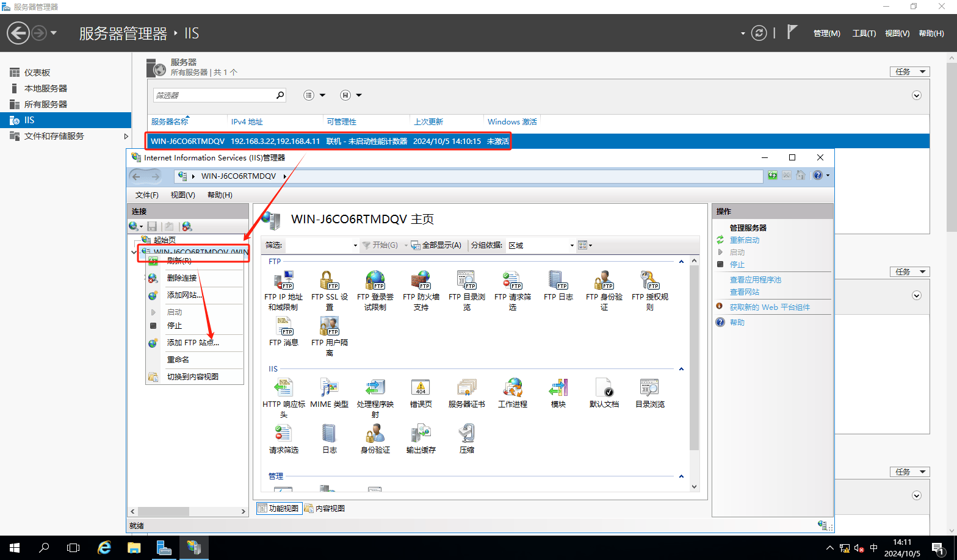Open IIS Manager File menu
Screen dimensions: 957x560
[x=146, y=195]
